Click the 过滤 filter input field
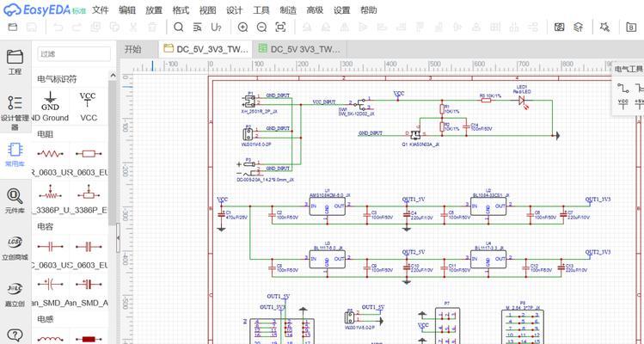The height and width of the screenshot is (344, 644). pos(74,54)
